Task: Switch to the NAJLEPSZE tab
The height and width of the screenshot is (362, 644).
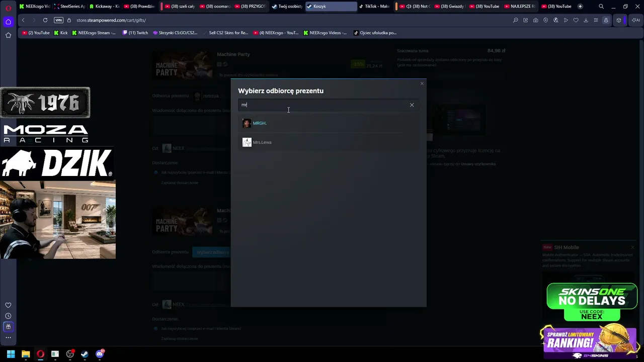Action: pos(520,7)
